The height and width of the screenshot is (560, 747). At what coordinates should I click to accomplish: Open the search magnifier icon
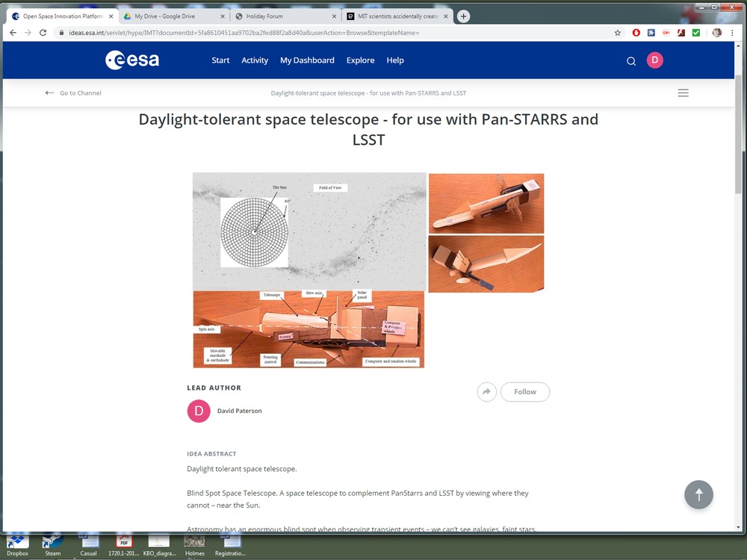pos(631,61)
